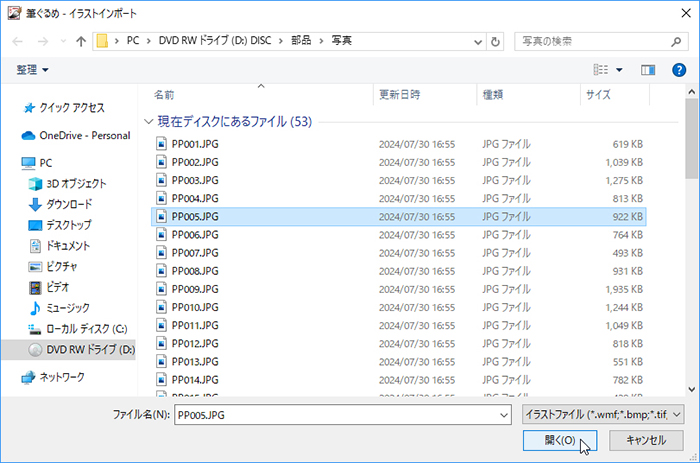Collapse the 現在ディスクにあるファイル group
700x463 pixels.
coord(149,121)
